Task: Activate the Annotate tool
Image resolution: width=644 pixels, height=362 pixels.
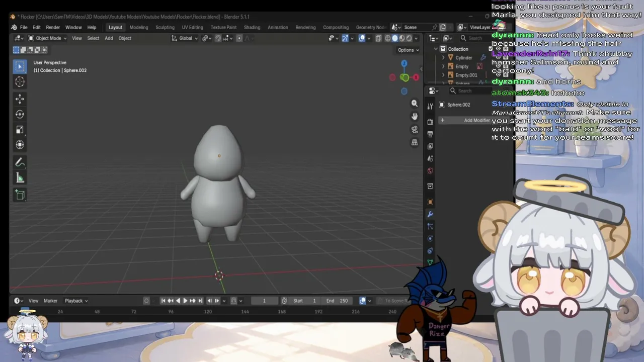Action: [x=20, y=162]
